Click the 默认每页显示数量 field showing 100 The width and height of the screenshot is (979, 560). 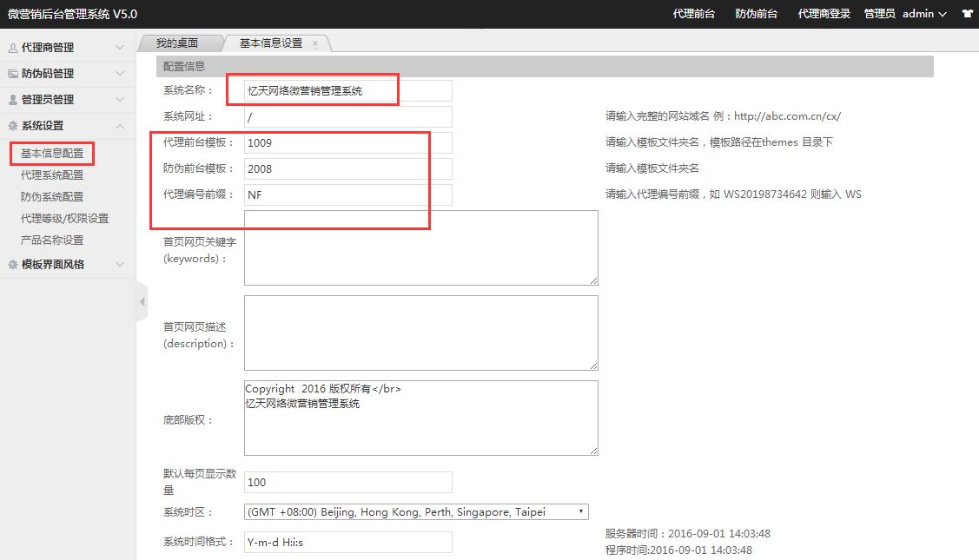pos(347,483)
